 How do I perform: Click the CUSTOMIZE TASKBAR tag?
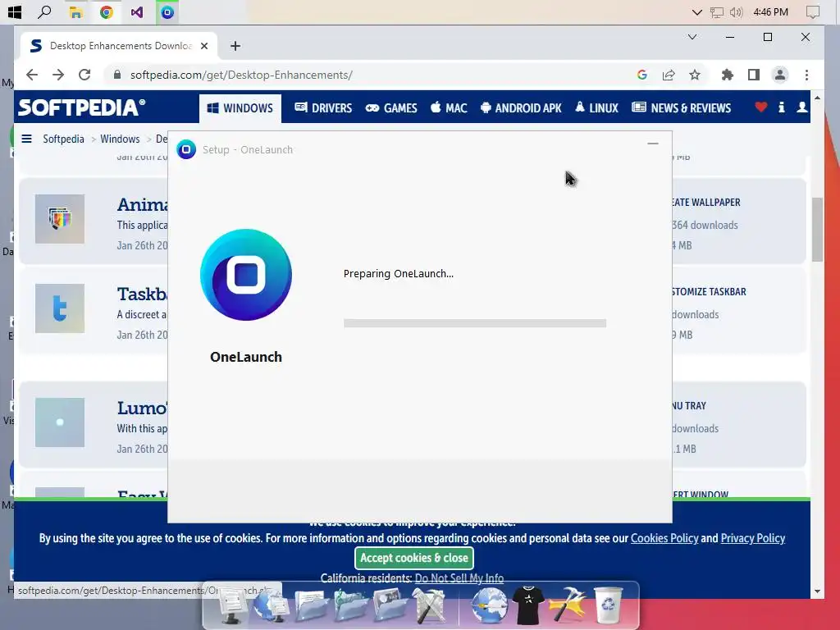(x=710, y=292)
